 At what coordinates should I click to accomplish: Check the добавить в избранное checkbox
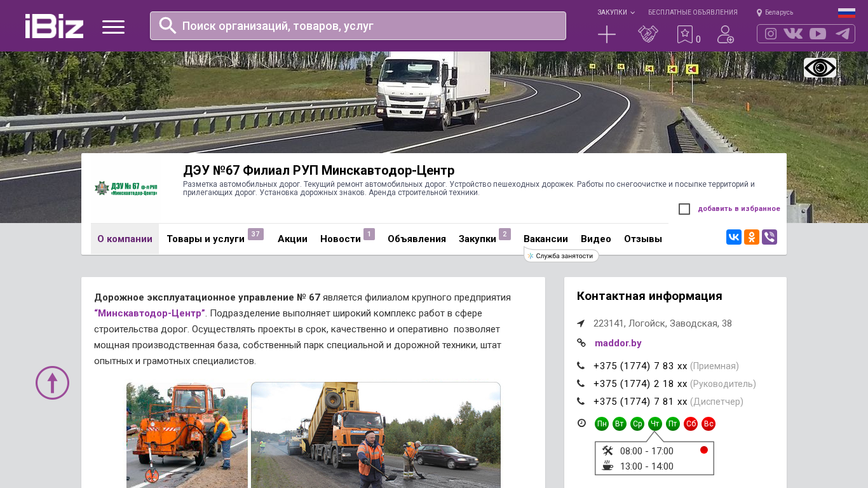click(684, 209)
